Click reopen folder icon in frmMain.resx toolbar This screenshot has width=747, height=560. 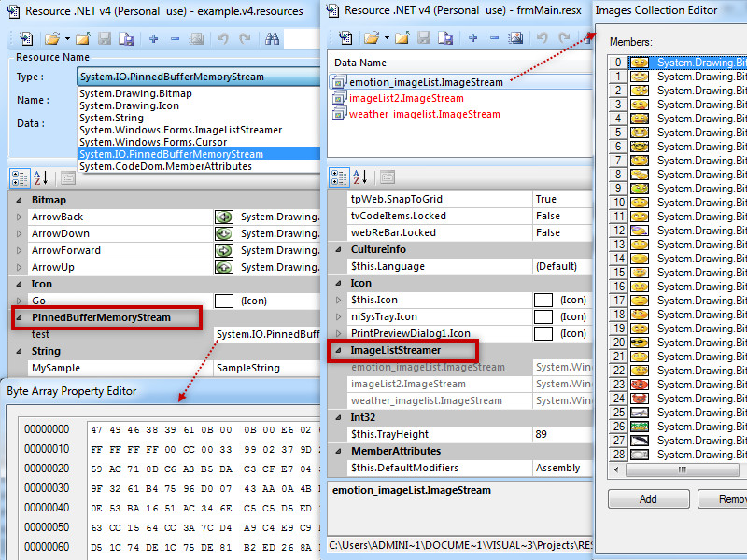tap(402, 37)
